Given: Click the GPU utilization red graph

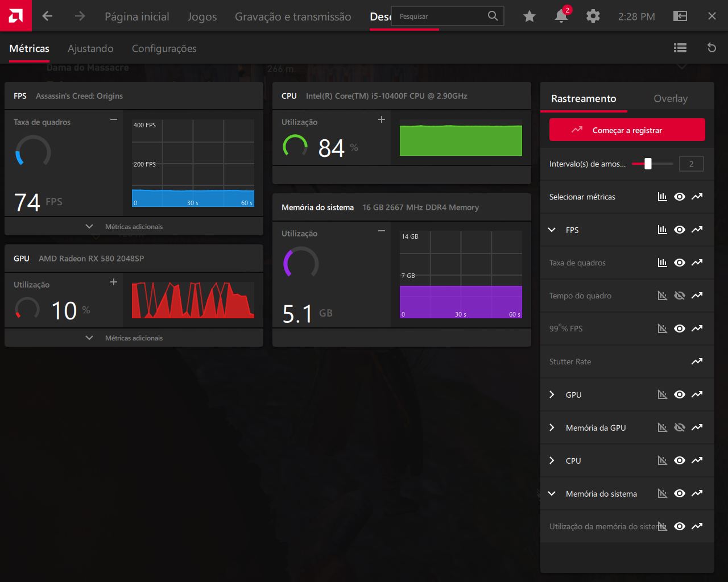Looking at the screenshot, I should (193, 300).
